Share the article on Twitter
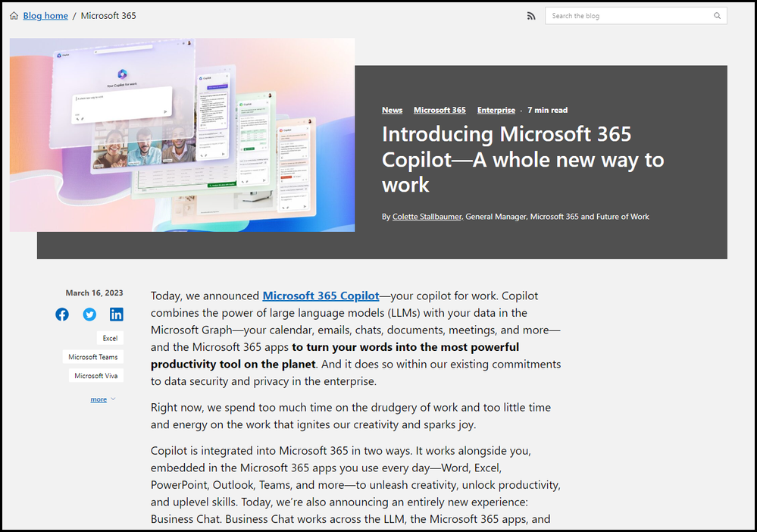This screenshot has height=532, width=757. pos(89,315)
